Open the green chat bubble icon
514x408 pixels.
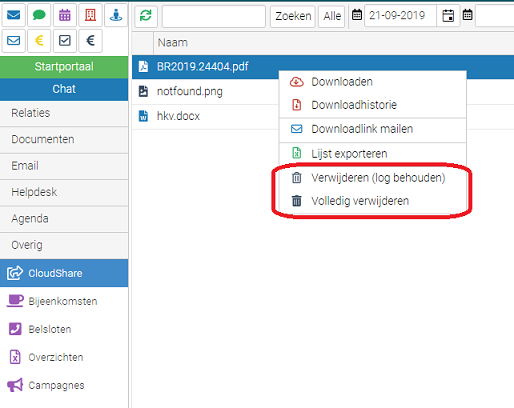39,15
